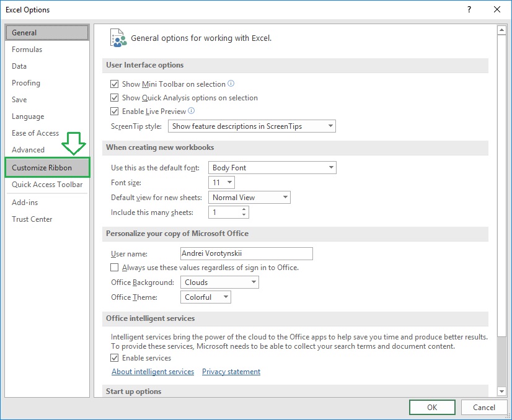The width and height of the screenshot is (512, 420).
Task: Open Default view for new sheets dropdown
Action: [x=249, y=198]
